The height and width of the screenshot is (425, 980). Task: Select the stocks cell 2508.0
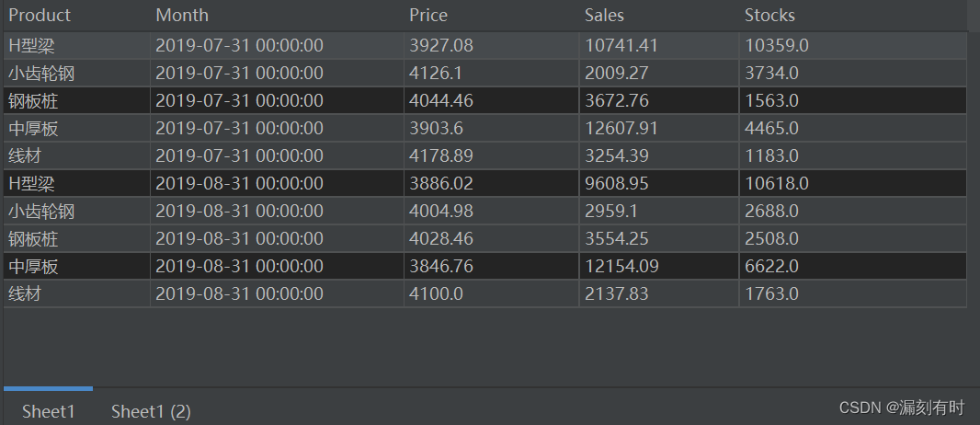click(771, 238)
